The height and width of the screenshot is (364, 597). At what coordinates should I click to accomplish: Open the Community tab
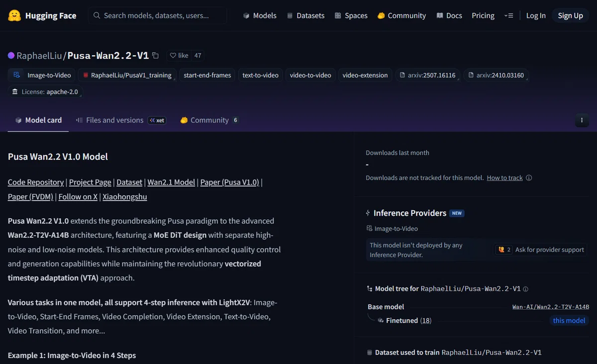(x=209, y=120)
